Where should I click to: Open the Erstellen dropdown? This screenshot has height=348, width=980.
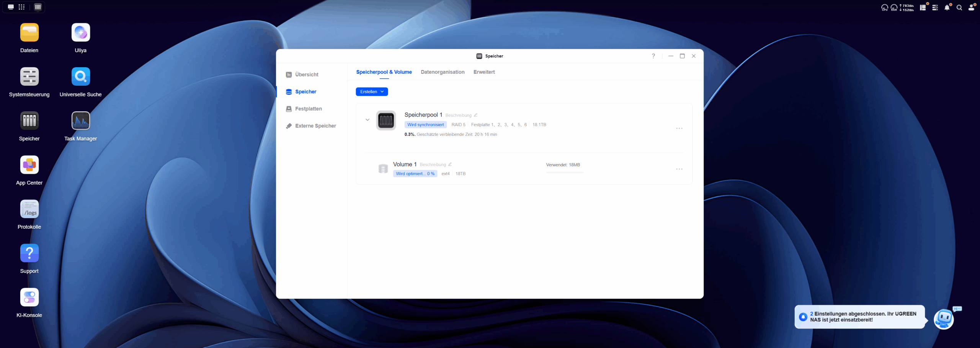371,92
